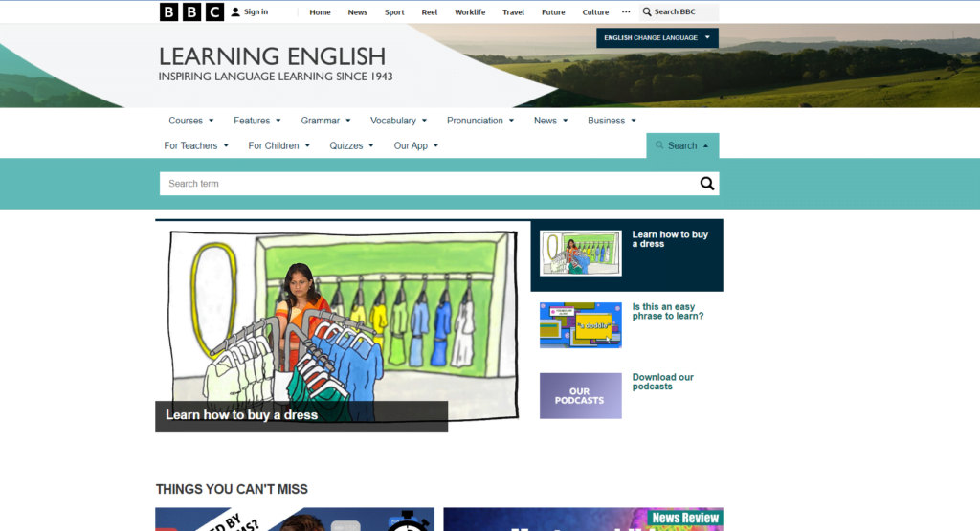Click the BBC logo
980x531 pixels.
[x=191, y=12]
